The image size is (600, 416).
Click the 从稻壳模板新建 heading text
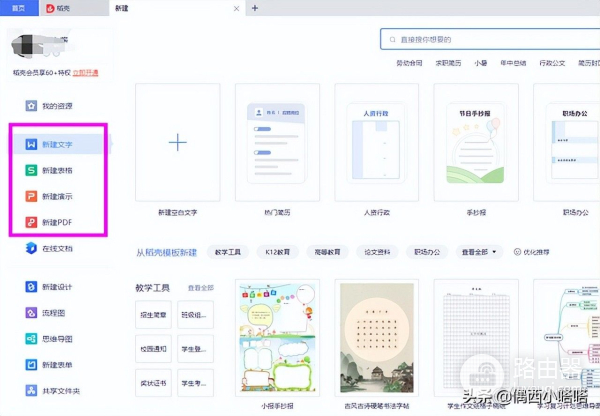(166, 252)
